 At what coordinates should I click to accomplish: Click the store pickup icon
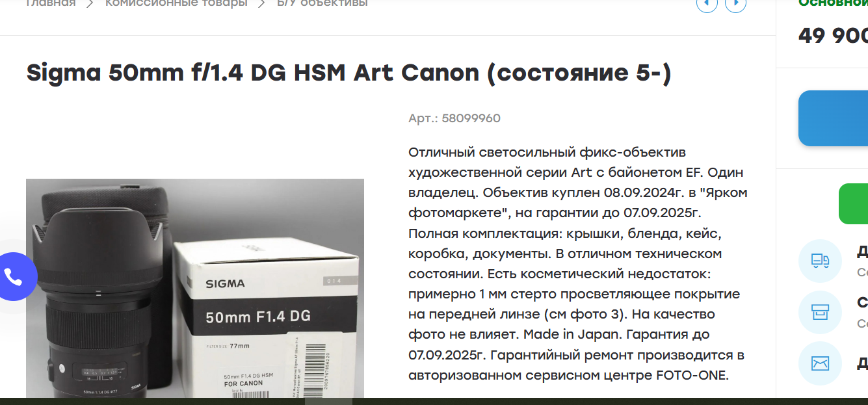point(820,312)
